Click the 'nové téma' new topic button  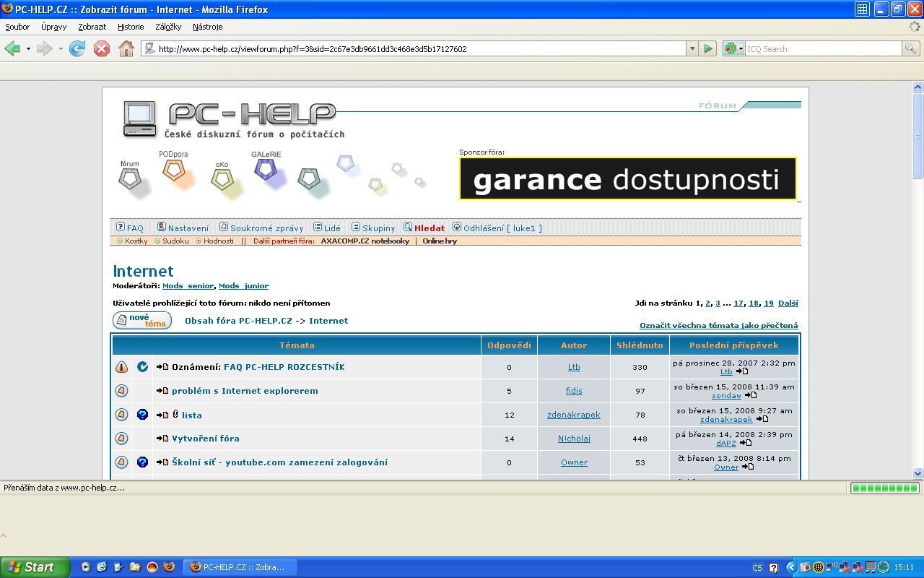142,320
